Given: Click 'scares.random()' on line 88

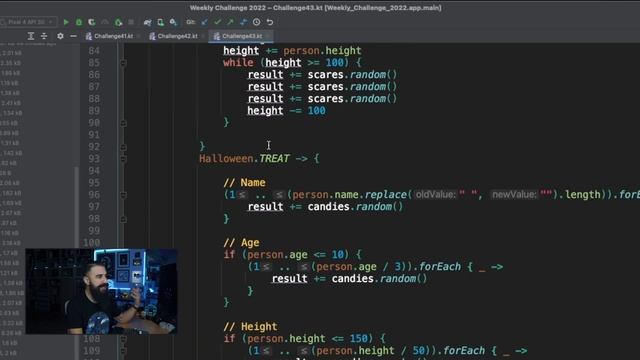Looking at the screenshot, I should [x=352, y=99].
